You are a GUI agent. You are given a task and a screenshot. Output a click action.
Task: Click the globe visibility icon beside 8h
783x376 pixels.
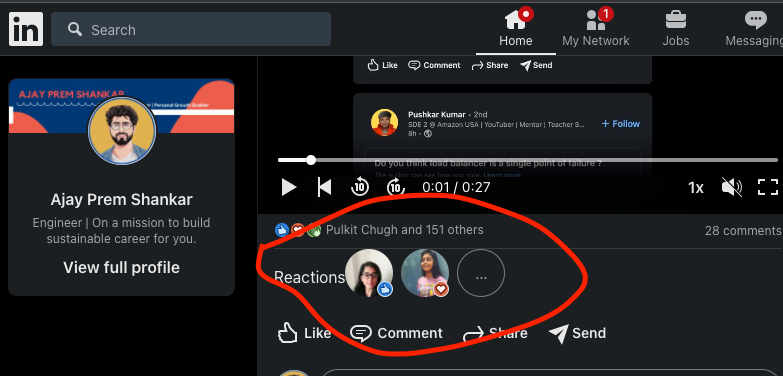pos(427,134)
